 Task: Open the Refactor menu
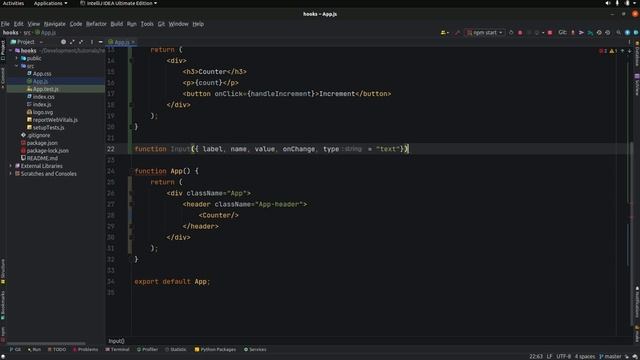point(96,24)
